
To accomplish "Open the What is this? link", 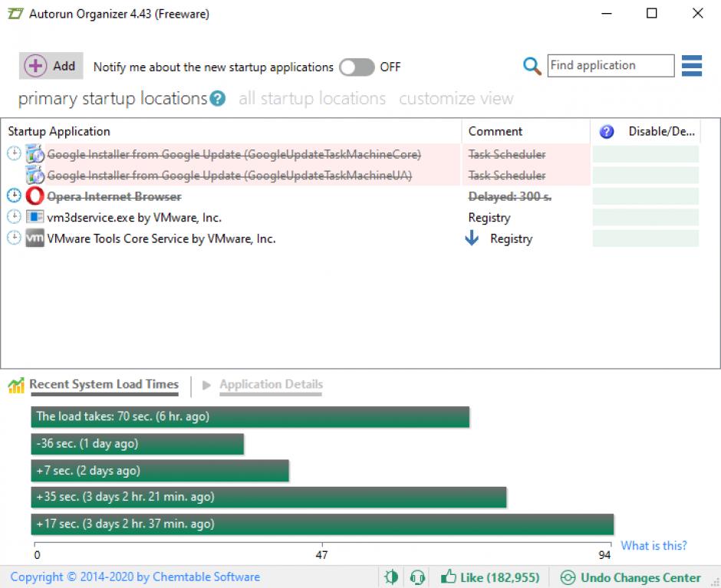I will coord(654,546).
